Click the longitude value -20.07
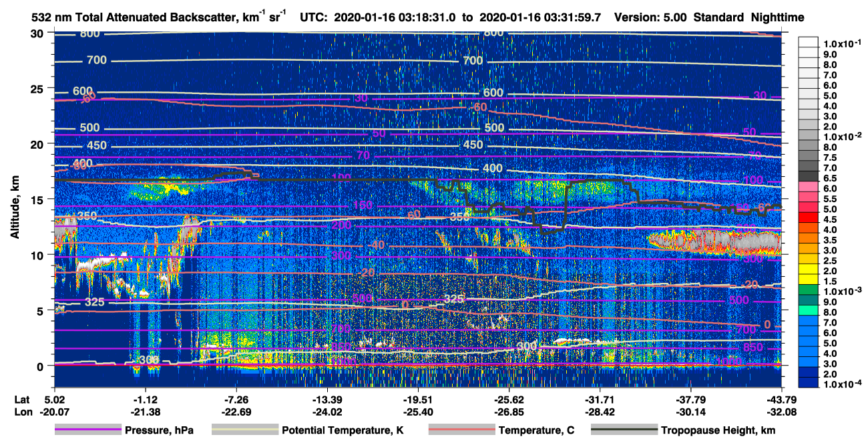The image size is (868, 445). pyautogui.click(x=54, y=412)
